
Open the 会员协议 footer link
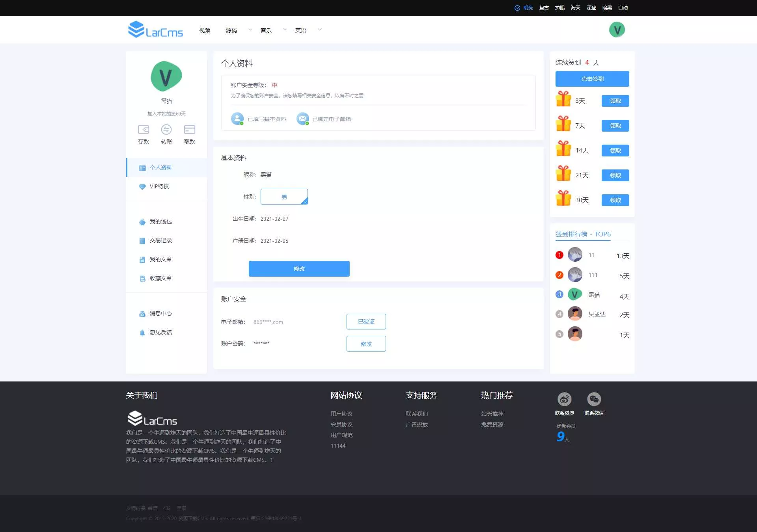click(341, 424)
